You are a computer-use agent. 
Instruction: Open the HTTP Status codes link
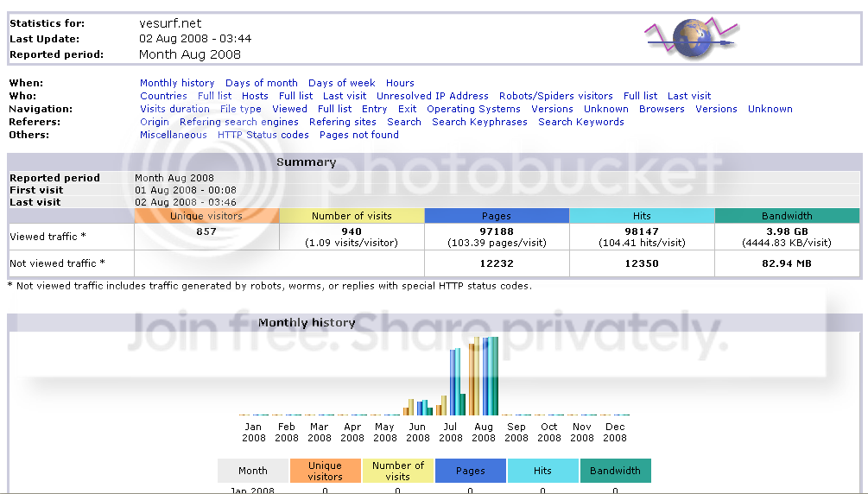point(263,135)
